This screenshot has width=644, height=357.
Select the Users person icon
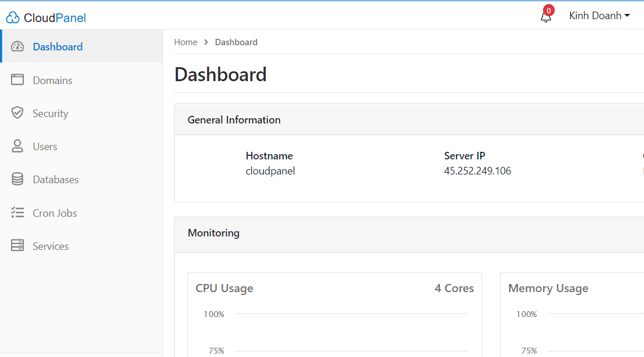[17, 146]
